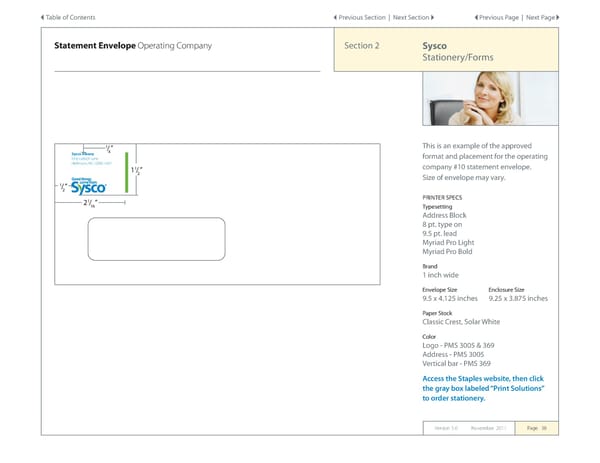Click the left arrow beside Table of Contents
Screen dimensions: 600x463
click(43, 18)
